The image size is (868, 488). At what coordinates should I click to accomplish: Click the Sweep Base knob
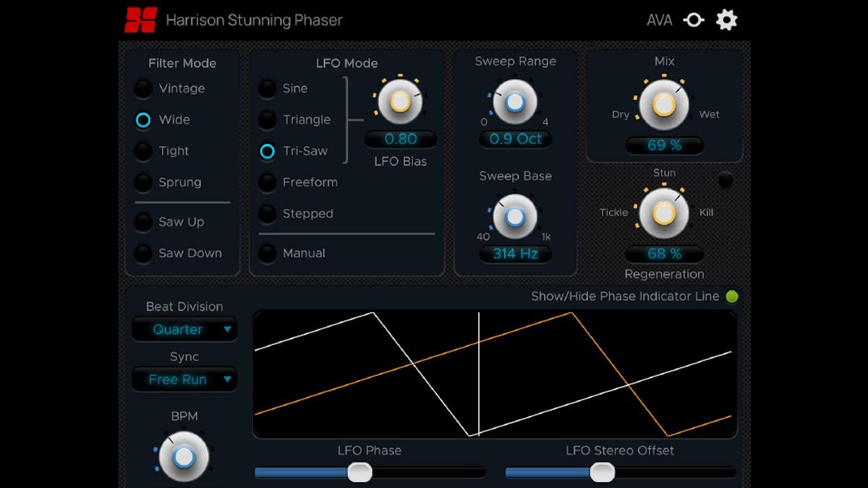[x=514, y=216]
